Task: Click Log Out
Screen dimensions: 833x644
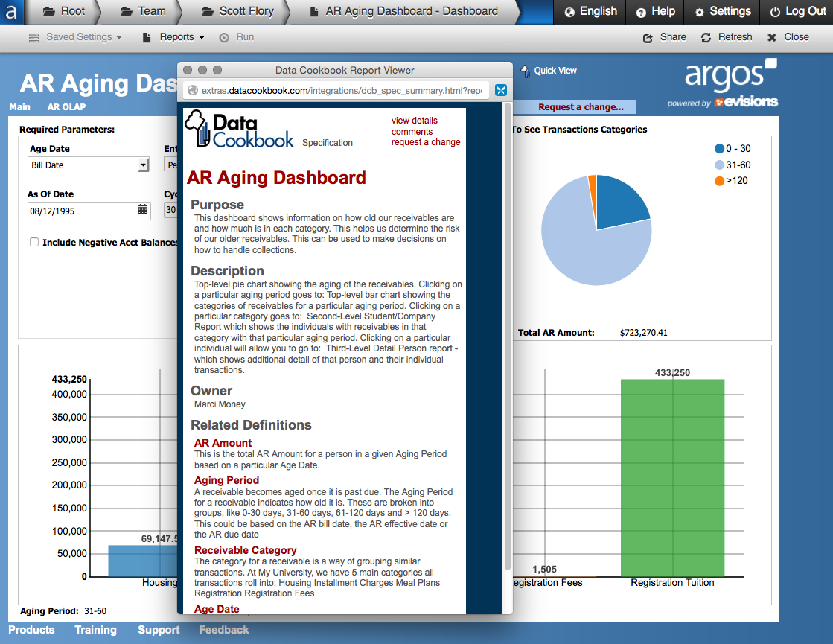Action: [x=798, y=12]
